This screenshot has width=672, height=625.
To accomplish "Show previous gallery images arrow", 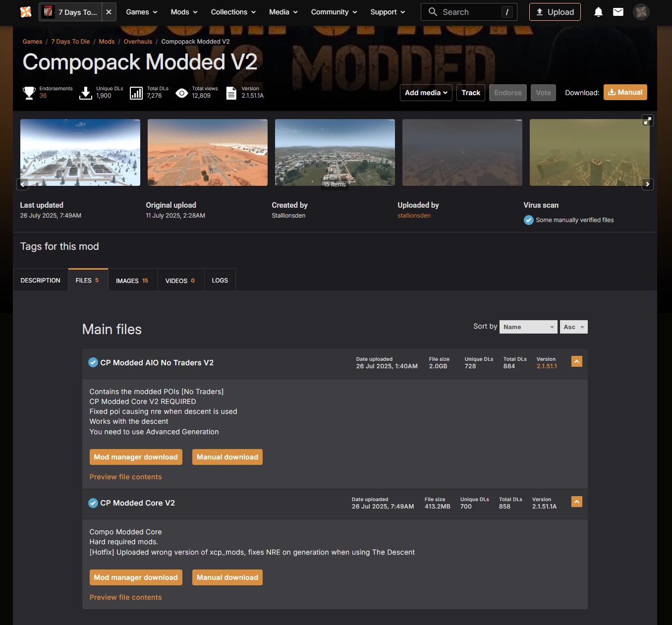I will coord(22,184).
